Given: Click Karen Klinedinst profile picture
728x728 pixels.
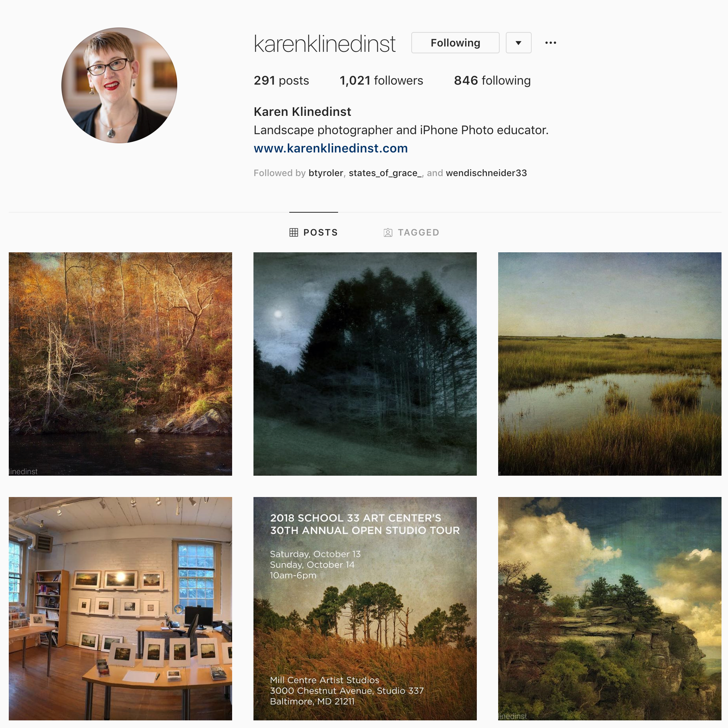Looking at the screenshot, I should pyautogui.click(x=119, y=85).
